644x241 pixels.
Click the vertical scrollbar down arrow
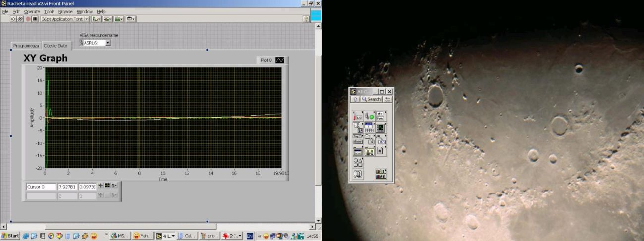319,221
